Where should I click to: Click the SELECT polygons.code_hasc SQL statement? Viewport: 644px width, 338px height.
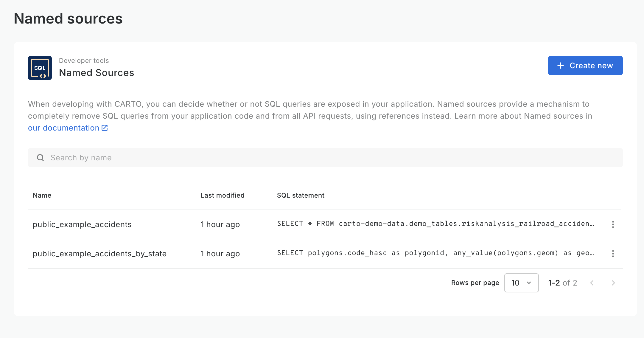click(x=435, y=253)
